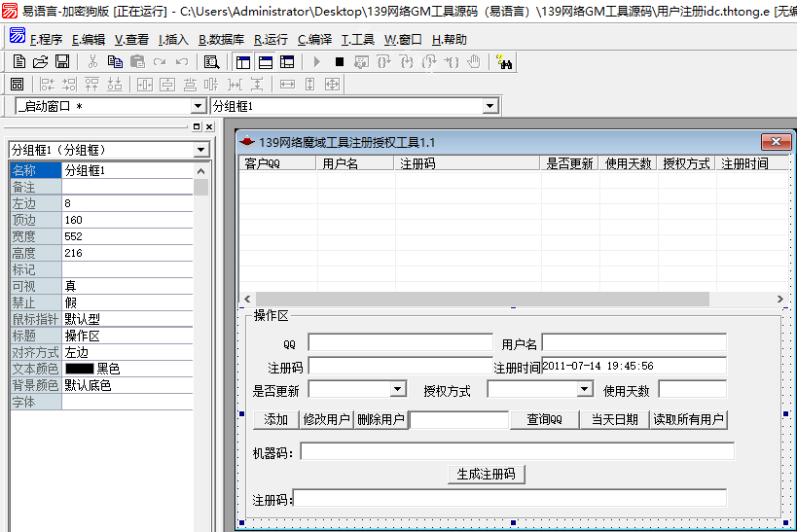Click the align top edges icon
Screen dimensions: 797x532
pos(92,84)
